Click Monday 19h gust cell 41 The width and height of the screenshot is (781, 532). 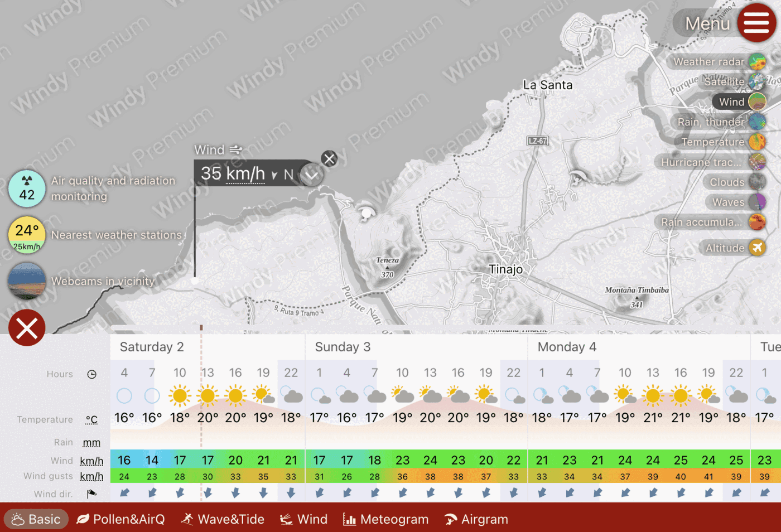click(708, 477)
